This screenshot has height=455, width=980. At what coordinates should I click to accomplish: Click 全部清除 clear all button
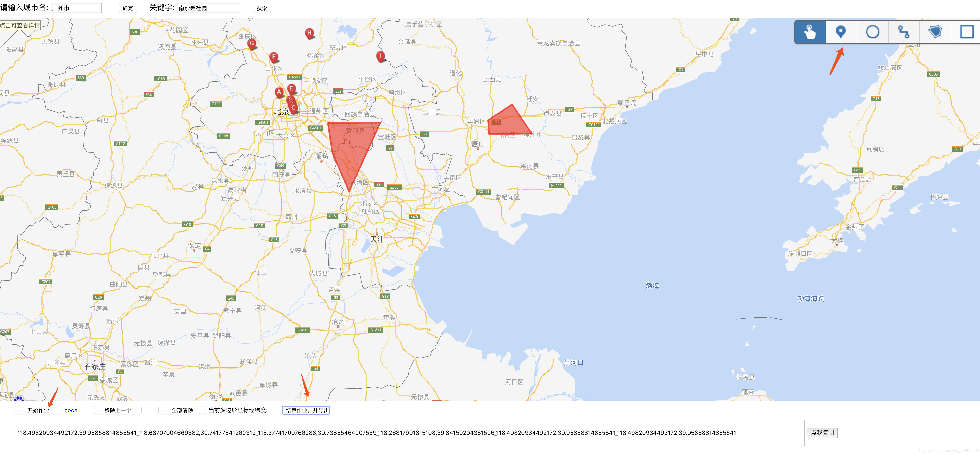point(182,410)
